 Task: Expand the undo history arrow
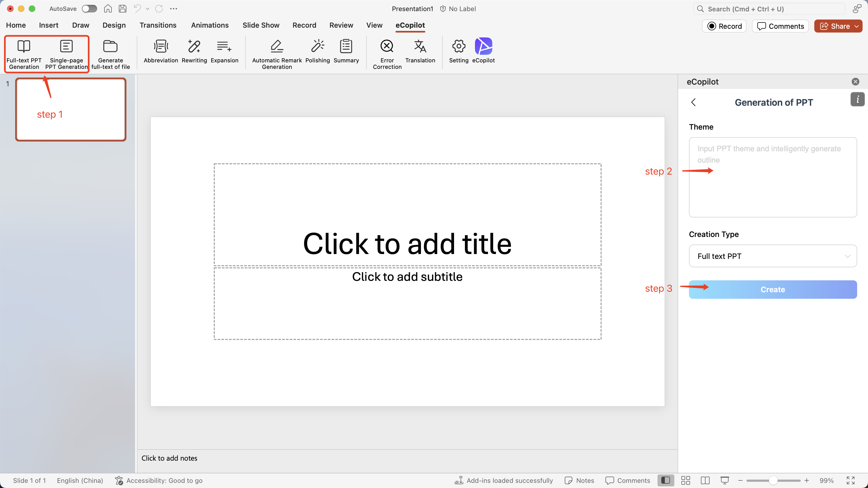point(147,8)
